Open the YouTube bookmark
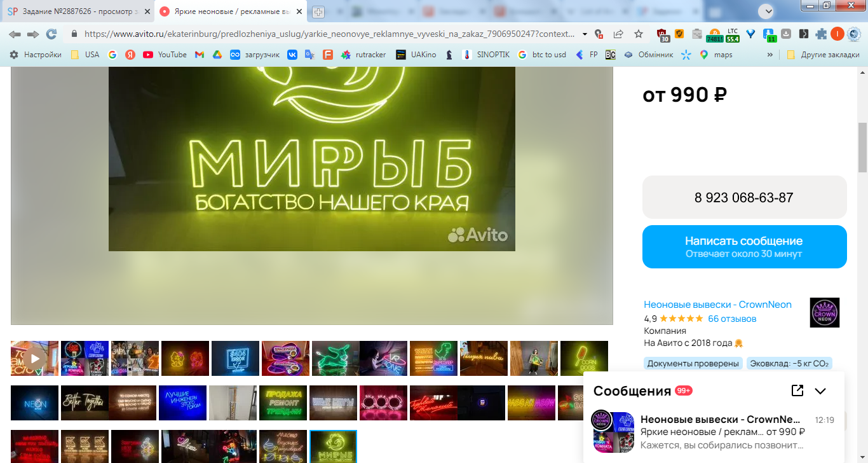 (165, 55)
